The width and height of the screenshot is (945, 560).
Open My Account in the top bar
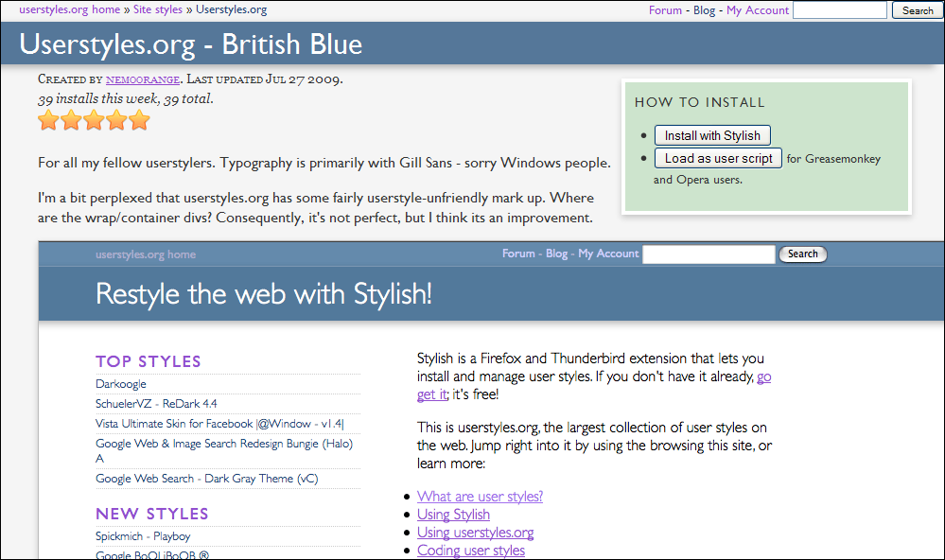(758, 10)
